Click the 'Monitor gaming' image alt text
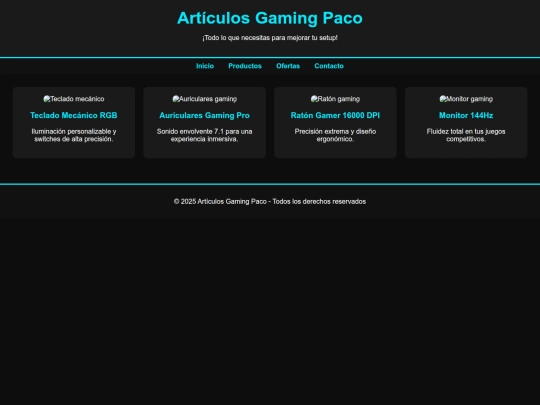Viewport: 540px width, 405px height. point(469,99)
